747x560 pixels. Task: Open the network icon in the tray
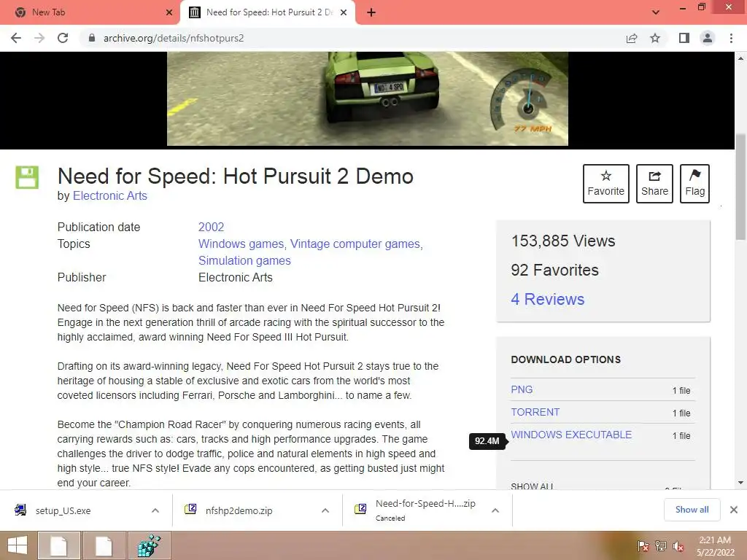click(661, 546)
